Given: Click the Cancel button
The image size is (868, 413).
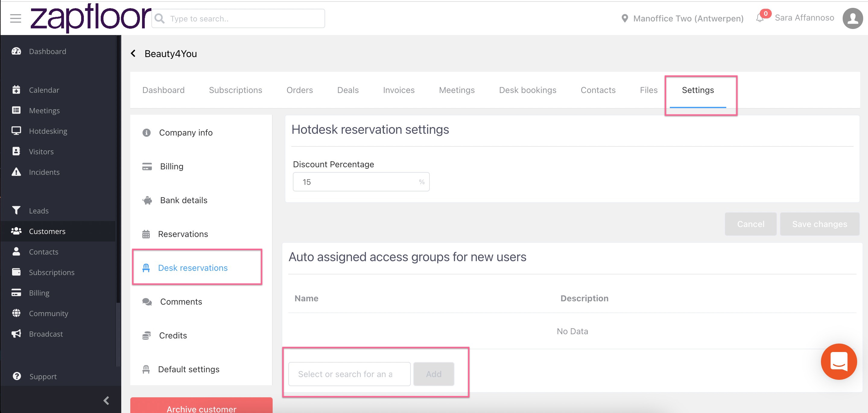Looking at the screenshot, I should [x=750, y=224].
